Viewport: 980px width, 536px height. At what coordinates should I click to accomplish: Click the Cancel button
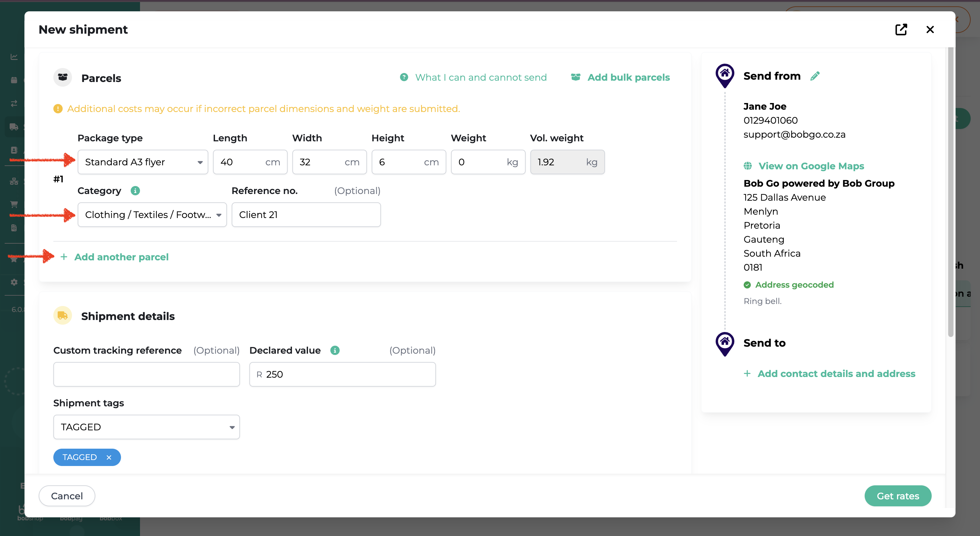pos(67,496)
